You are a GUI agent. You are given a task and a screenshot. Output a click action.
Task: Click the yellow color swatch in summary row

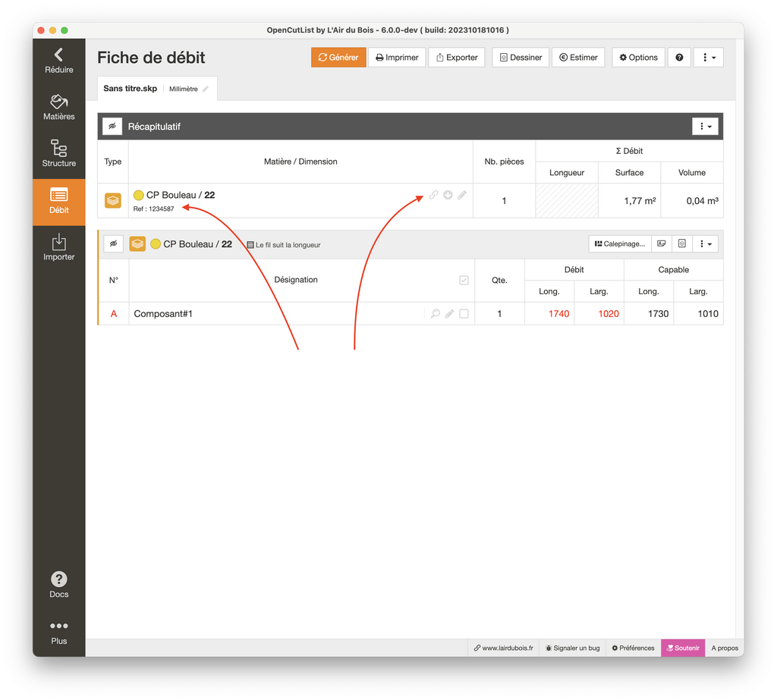pos(139,195)
